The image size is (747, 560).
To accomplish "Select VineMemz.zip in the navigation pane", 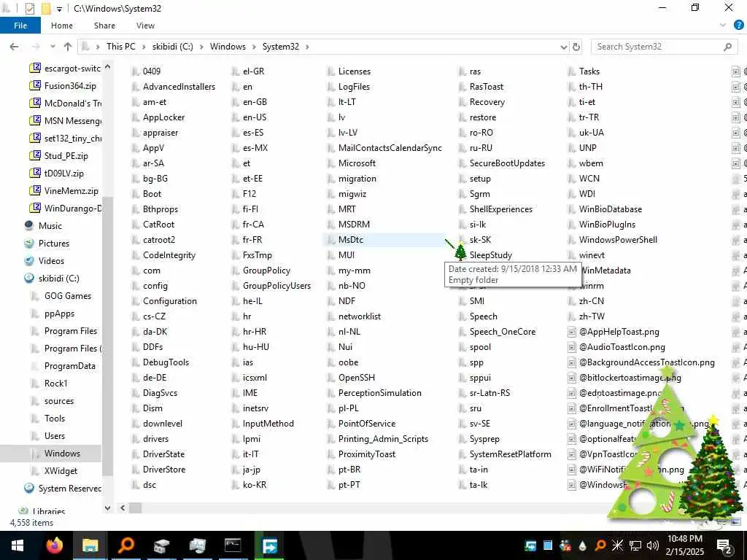I will pos(71,191).
